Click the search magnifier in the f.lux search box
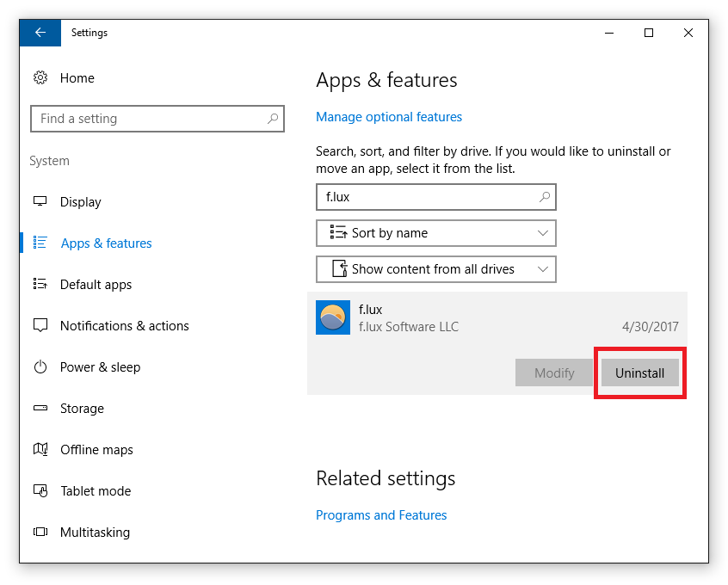 545,197
